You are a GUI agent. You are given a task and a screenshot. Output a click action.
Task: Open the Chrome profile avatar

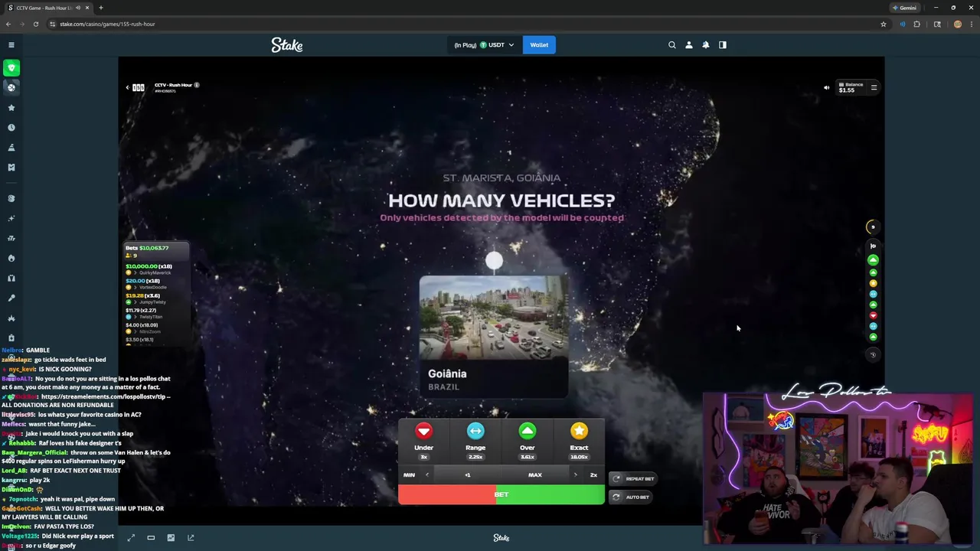click(958, 24)
